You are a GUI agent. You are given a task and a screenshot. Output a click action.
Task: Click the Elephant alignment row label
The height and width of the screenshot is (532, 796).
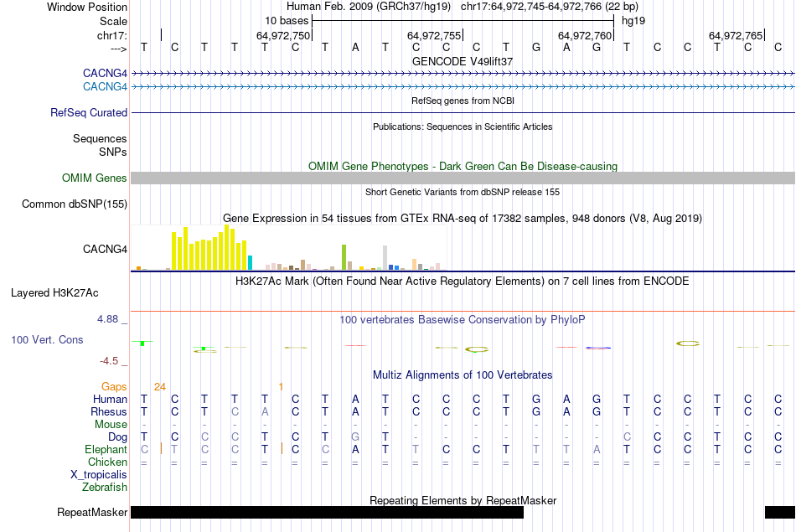point(106,450)
